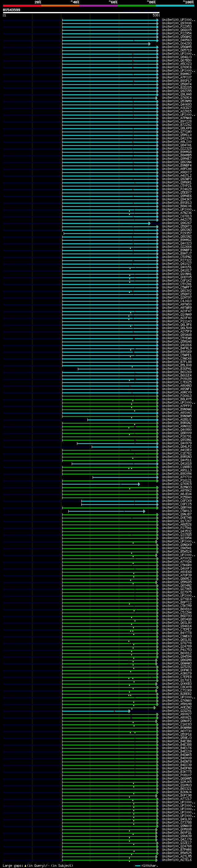Select hit label UniRef100_C5WV13
This screenshot has width=197, height=868.
(x=177, y=511)
